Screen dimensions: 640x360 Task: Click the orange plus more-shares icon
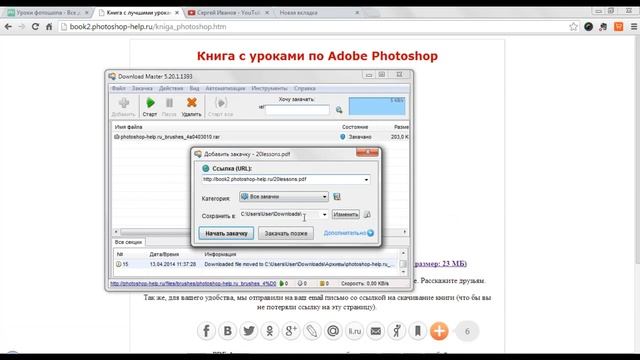point(439,331)
